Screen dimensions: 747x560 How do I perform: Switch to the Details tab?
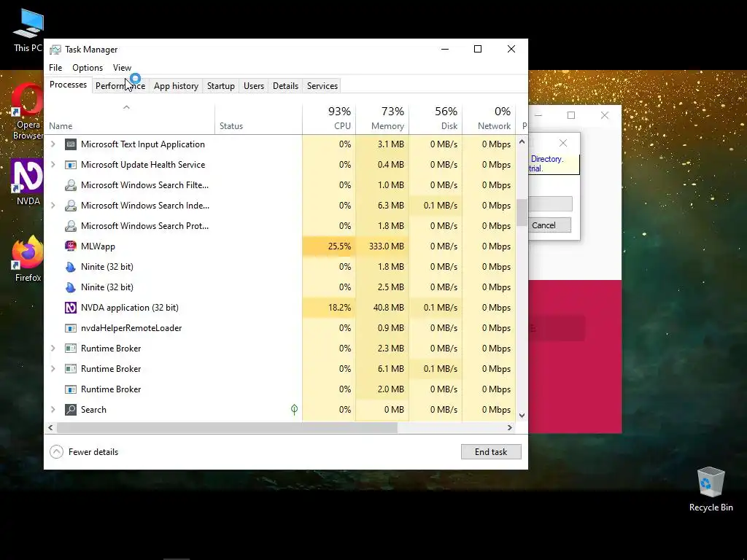click(x=285, y=86)
